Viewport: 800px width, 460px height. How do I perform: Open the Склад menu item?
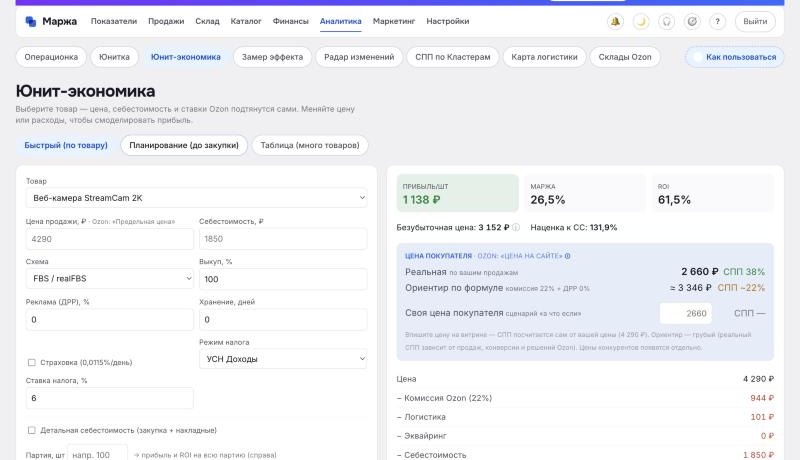click(x=207, y=21)
